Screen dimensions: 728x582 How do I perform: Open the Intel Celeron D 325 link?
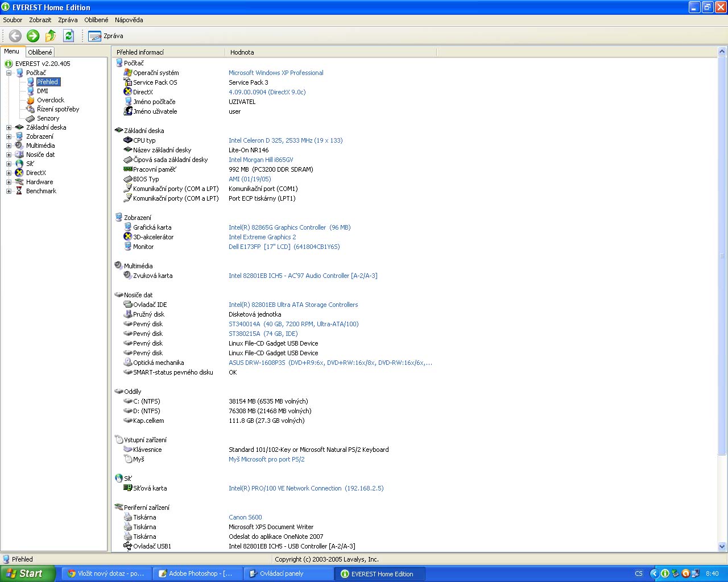[286, 140]
